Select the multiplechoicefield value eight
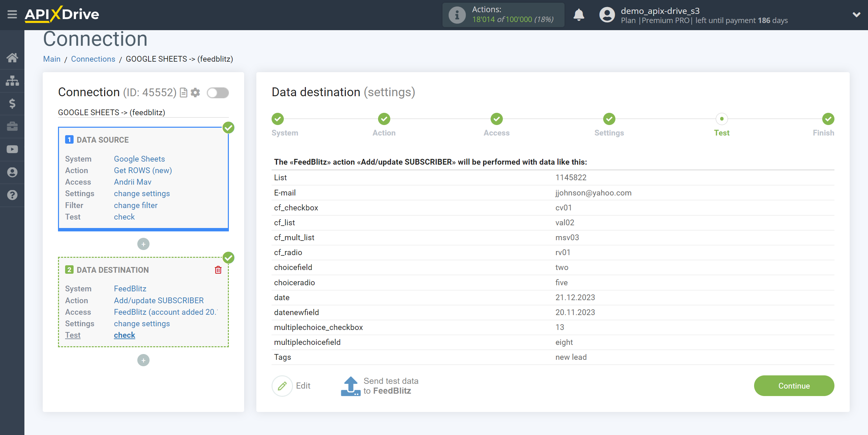This screenshot has height=435, width=868. click(564, 342)
